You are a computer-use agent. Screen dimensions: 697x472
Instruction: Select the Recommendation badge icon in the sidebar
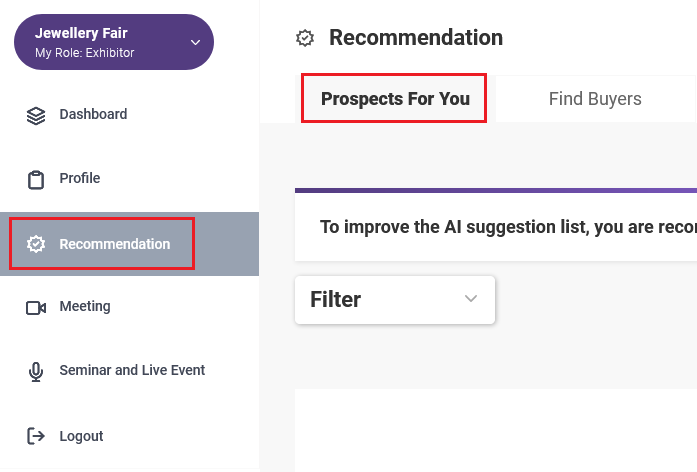pos(36,244)
